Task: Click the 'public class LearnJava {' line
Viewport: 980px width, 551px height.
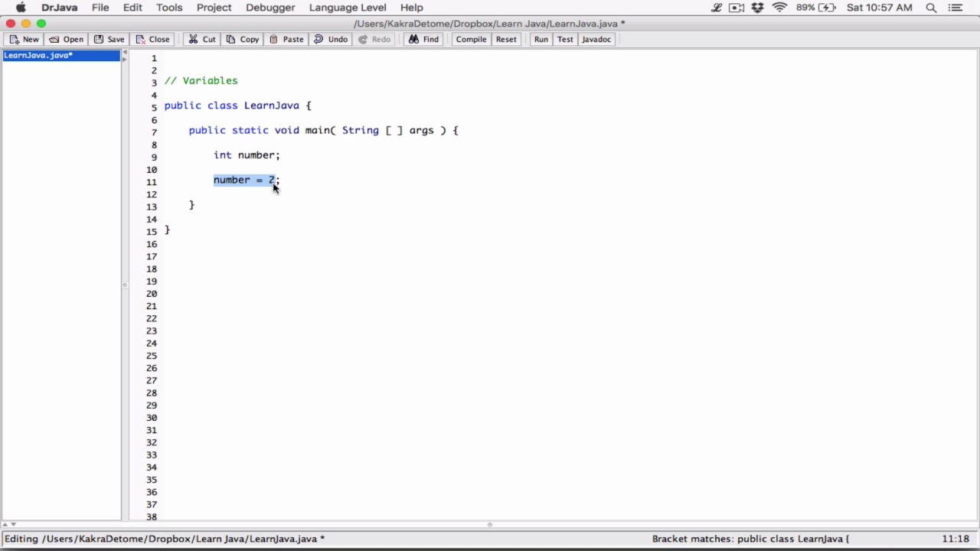Action: click(237, 106)
